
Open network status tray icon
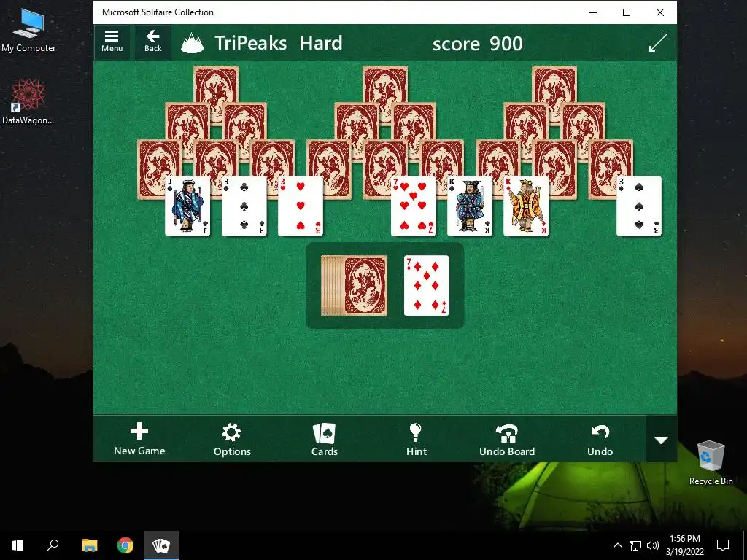tap(635, 545)
